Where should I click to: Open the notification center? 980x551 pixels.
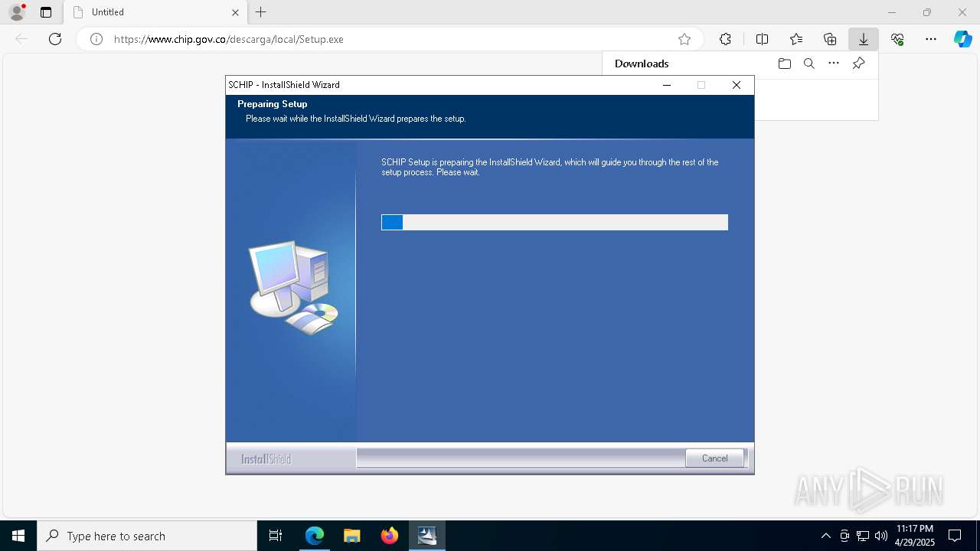tap(955, 536)
